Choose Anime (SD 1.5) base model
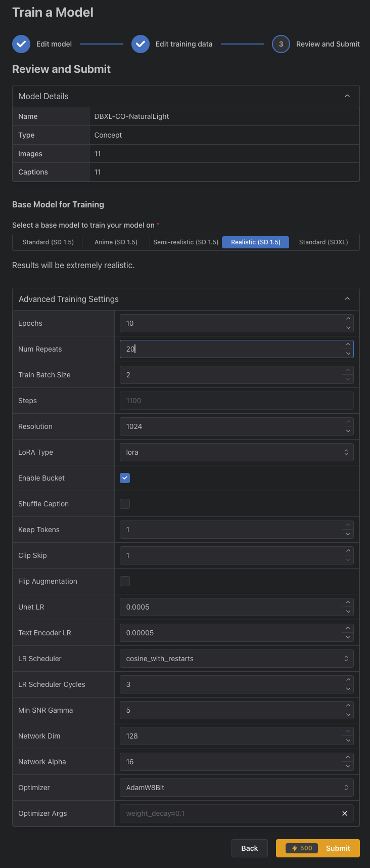 click(x=116, y=242)
